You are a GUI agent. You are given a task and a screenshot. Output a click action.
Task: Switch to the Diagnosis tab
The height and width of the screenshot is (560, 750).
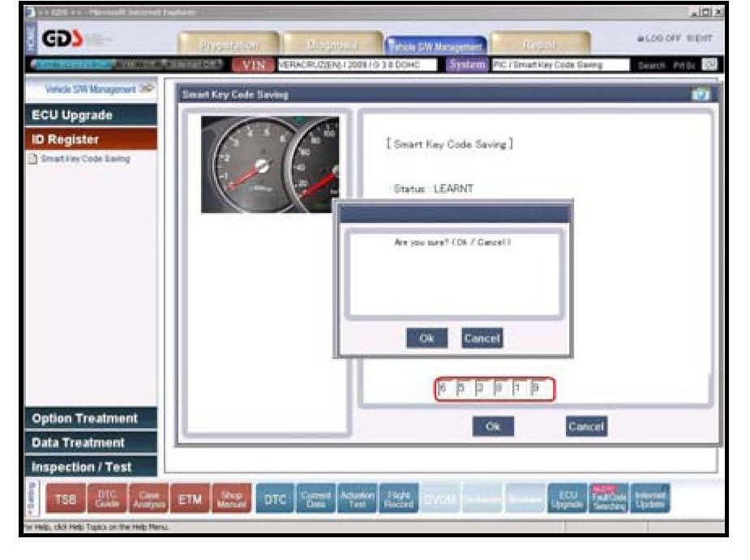pyautogui.click(x=332, y=46)
